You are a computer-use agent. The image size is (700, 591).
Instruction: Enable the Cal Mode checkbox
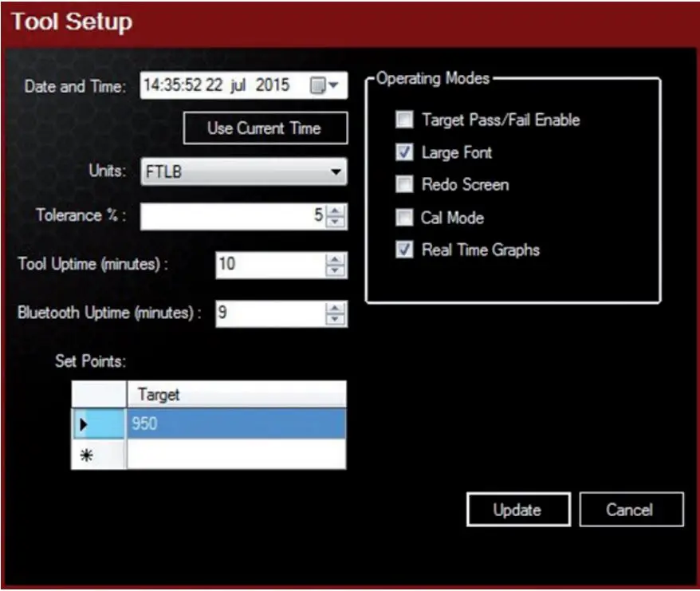tap(404, 218)
